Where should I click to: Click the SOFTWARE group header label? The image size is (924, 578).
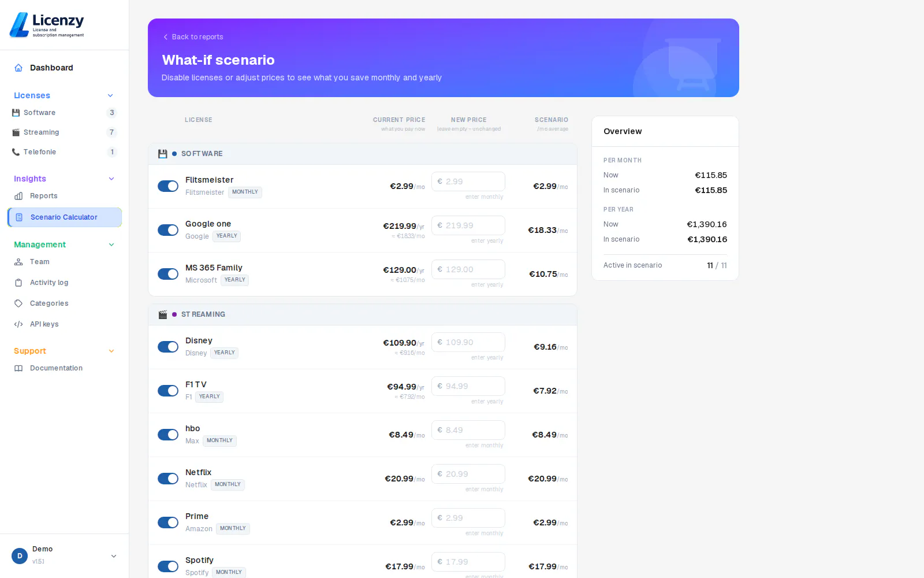coord(202,154)
